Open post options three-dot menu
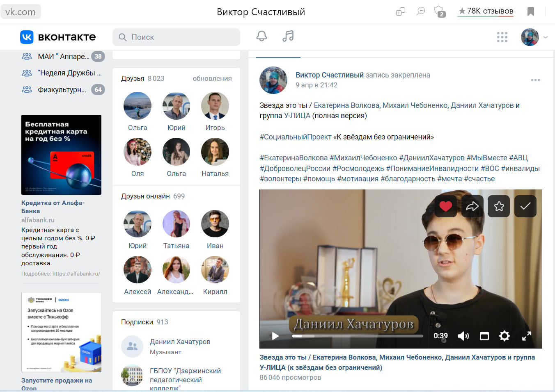The image size is (555, 392). 535,80
